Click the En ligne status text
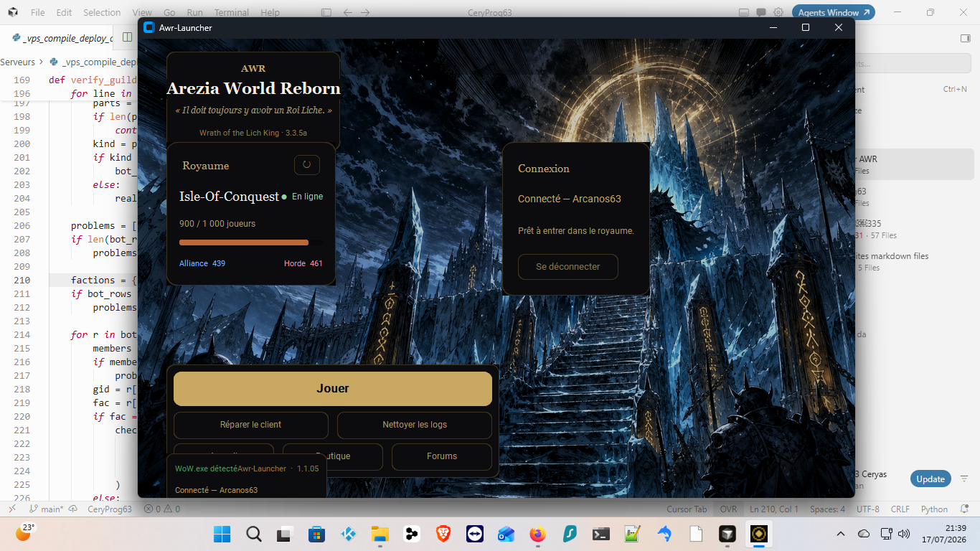The height and width of the screenshot is (551, 980). tap(307, 197)
